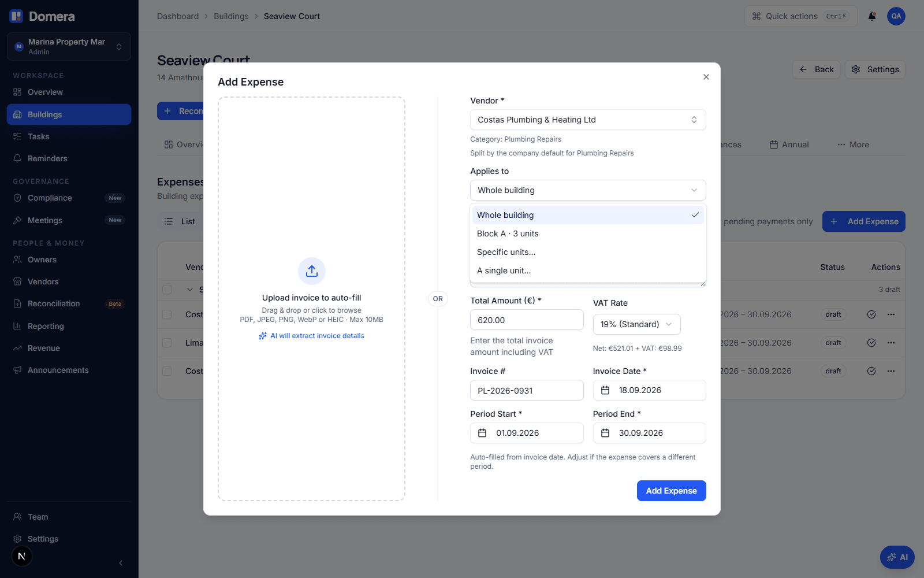The width and height of the screenshot is (924, 578).
Task: Choose the Specific units... option
Action: [588, 252]
